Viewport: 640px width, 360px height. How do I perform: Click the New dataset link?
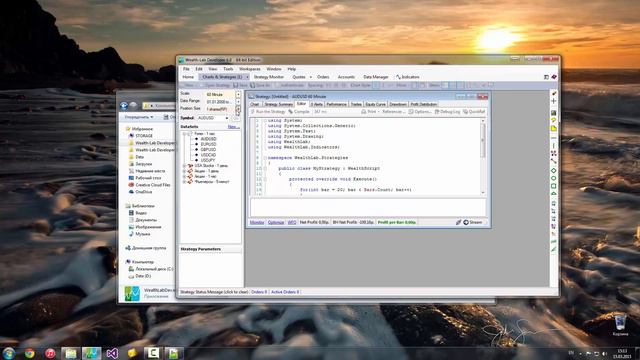click(233, 127)
